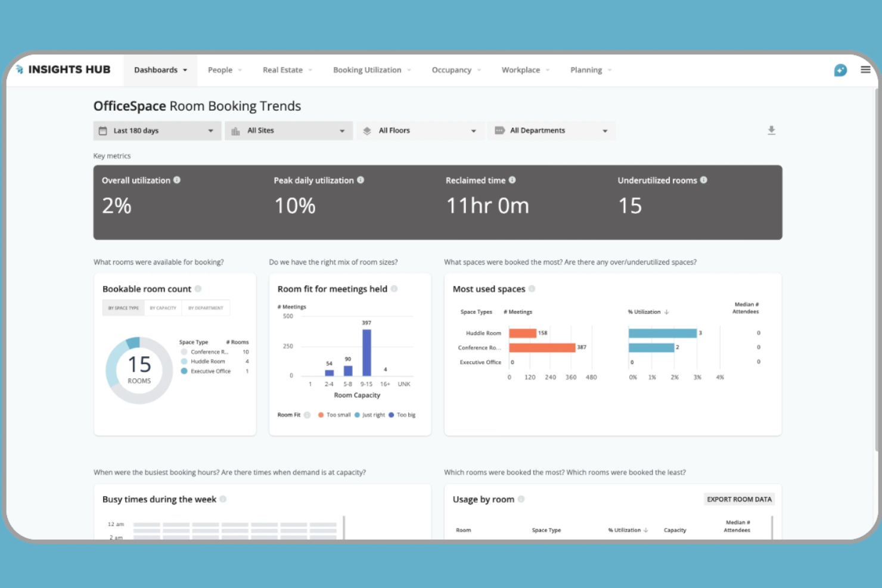The width and height of the screenshot is (882, 588).
Task: Toggle the Too big legend item
Action: coord(402,415)
